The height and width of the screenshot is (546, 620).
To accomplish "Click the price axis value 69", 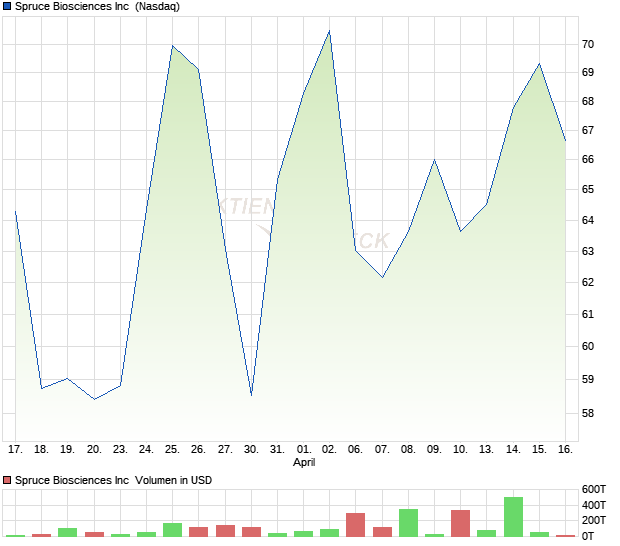I will click(x=588, y=72).
